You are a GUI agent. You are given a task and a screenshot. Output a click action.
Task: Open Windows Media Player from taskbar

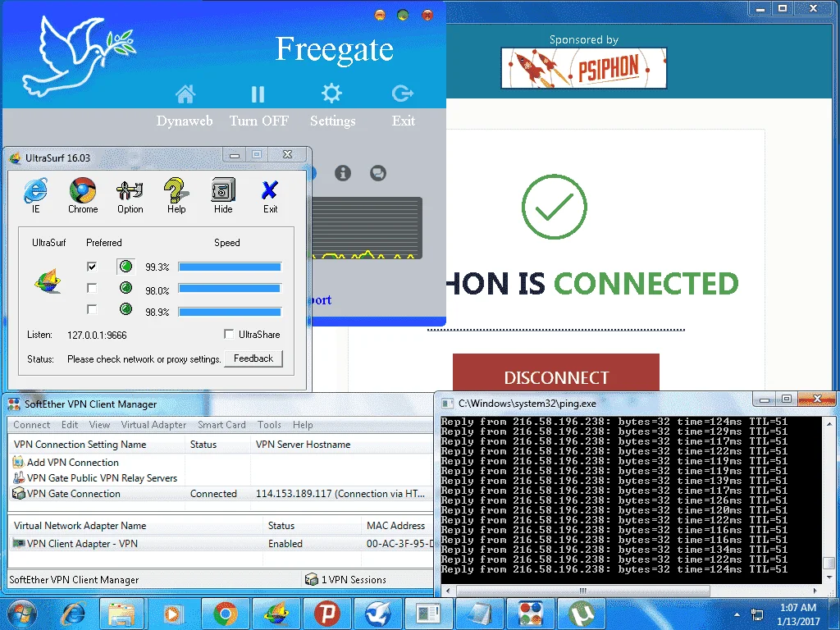tap(172, 614)
